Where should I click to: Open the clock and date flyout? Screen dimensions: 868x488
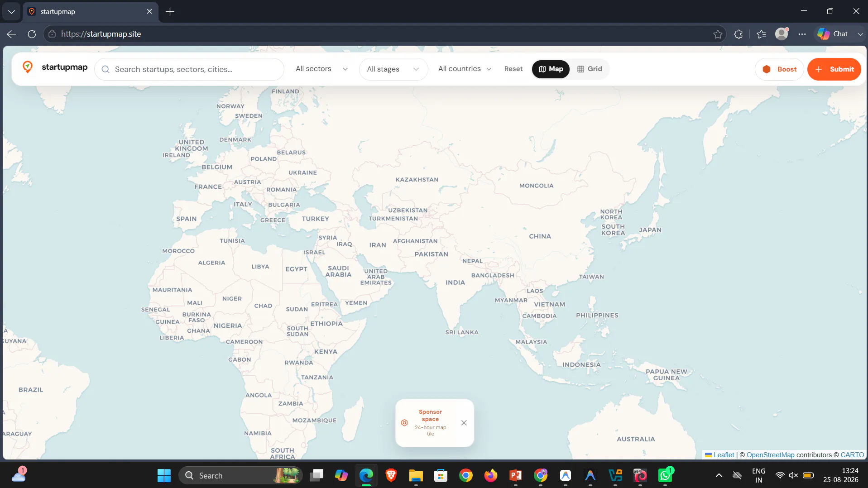pos(841,475)
